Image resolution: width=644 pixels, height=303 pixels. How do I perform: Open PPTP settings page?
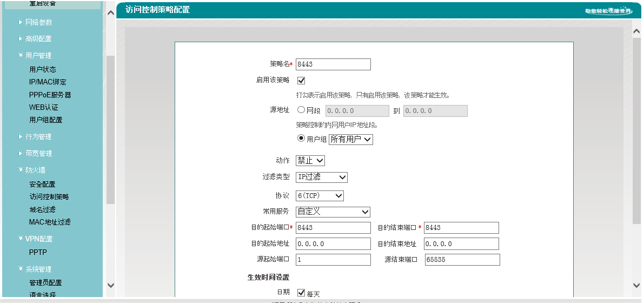(38, 252)
